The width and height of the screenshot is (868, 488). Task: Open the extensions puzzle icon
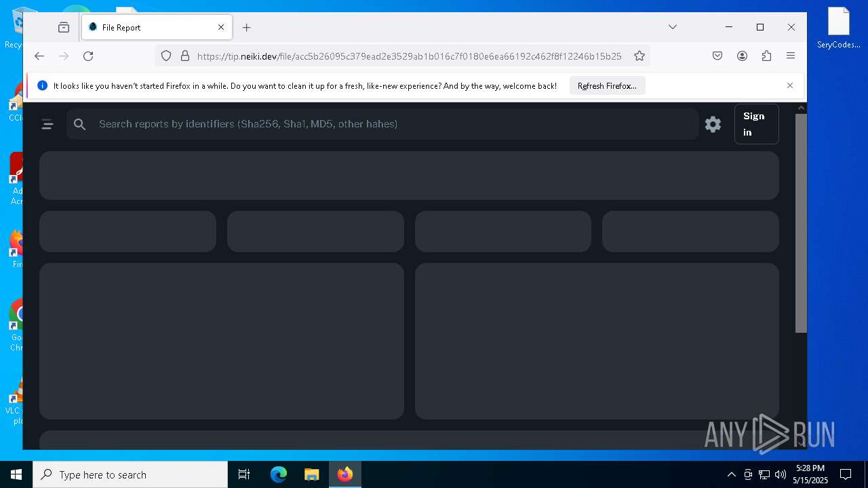766,56
